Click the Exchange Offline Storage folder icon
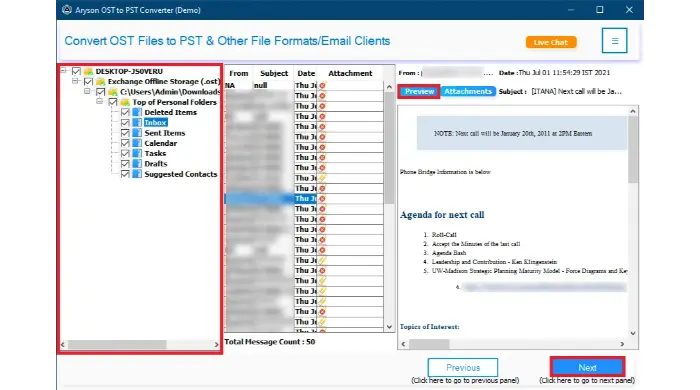Viewport: 700px width, 390px height. pos(100,82)
